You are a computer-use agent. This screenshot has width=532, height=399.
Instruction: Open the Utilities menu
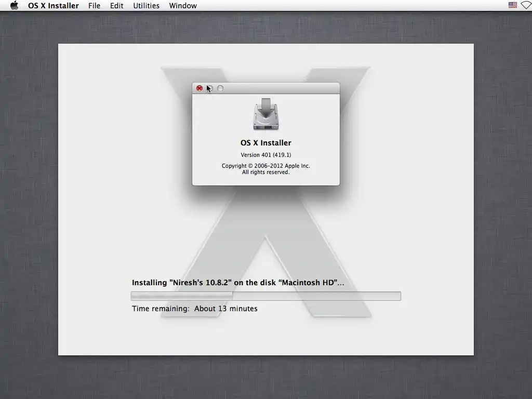146,6
